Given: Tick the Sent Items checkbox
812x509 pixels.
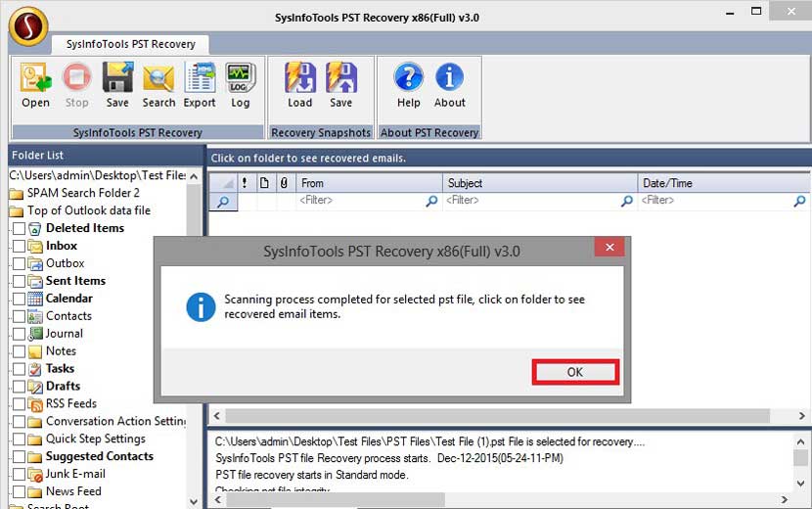Looking at the screenshot, I should 19,282.
